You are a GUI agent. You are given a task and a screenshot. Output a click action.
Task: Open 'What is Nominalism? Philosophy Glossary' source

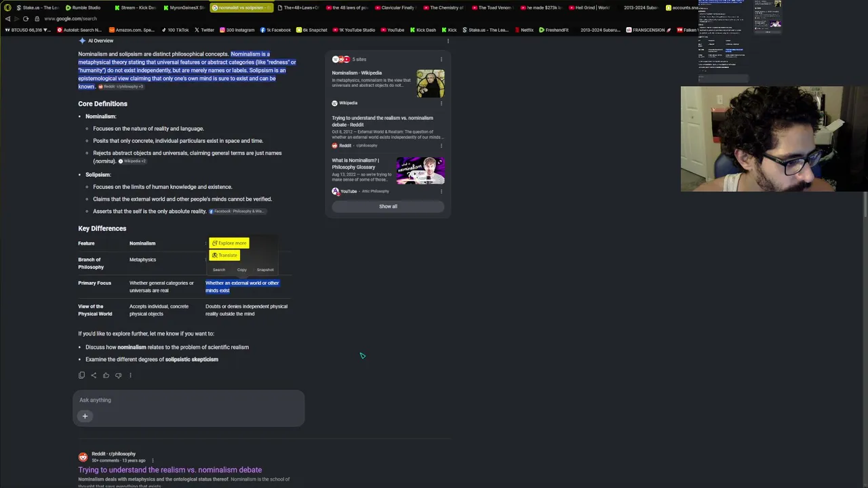click(x=355, y=164)
